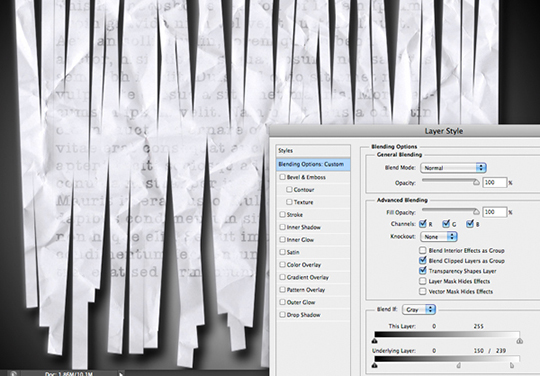Click the Opacity slider handle
Image resolution: width=540 pixels, height=376 pixels.
pyautogui.click(x=476, y=182)
